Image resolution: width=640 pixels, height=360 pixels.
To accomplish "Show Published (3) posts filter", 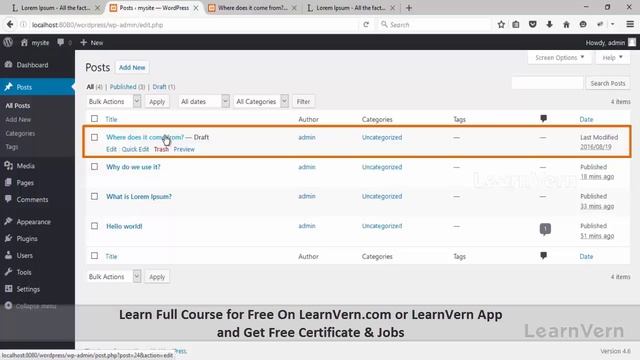I will coord(127,87).
